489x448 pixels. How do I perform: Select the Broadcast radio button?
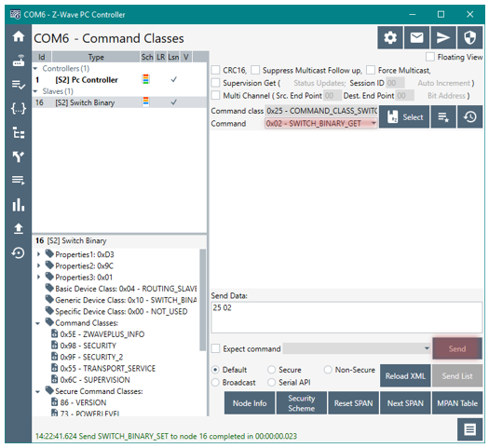[x=215, y=382]
